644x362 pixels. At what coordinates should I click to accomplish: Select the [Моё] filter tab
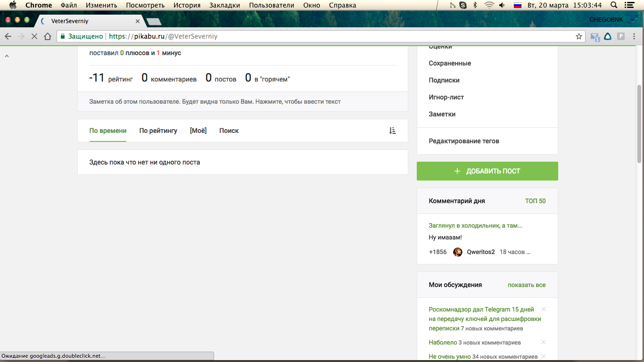[198, 131]
